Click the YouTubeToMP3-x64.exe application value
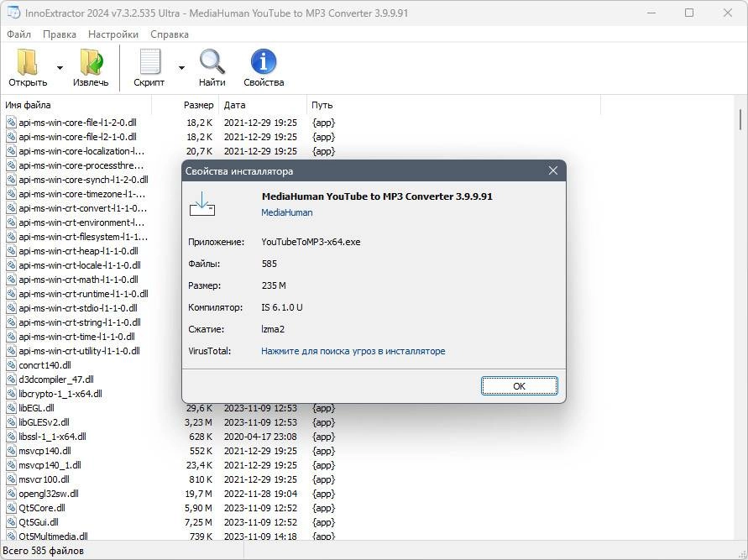Screen dimensions: 748x560 point(311,242)
